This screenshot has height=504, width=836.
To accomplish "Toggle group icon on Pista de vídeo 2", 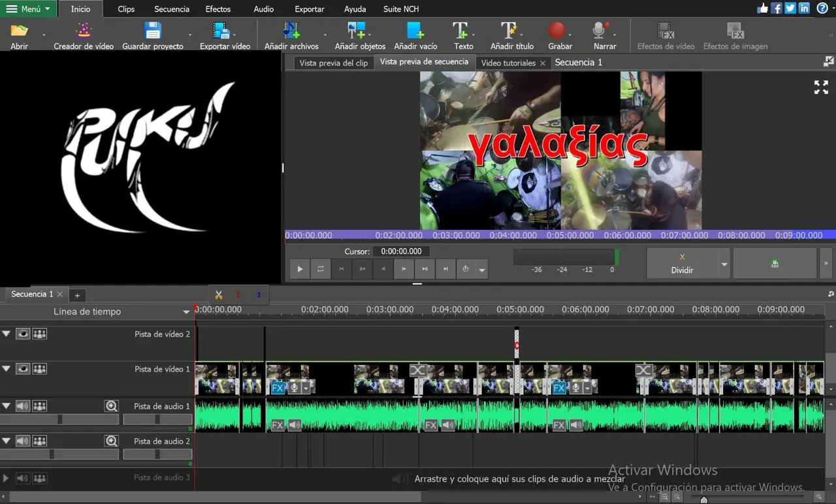I will pyautogui.click(x=40, y=334).
